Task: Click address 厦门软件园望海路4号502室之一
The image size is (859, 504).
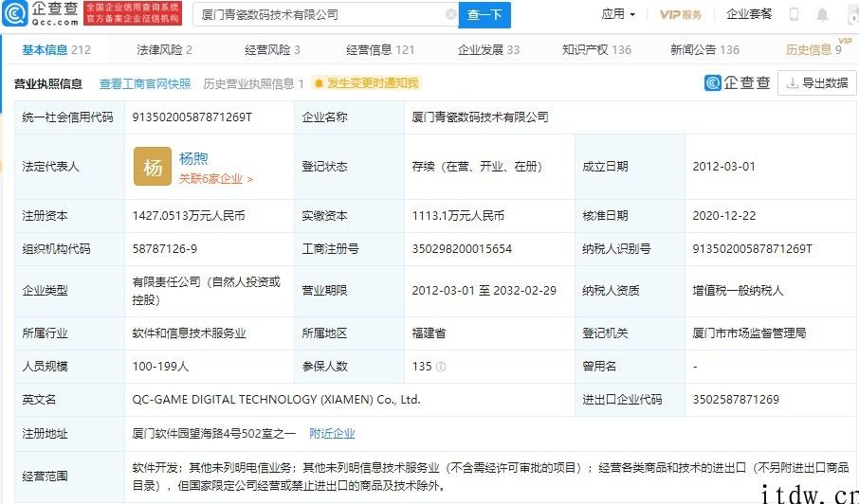Action: tap(213, 433)
